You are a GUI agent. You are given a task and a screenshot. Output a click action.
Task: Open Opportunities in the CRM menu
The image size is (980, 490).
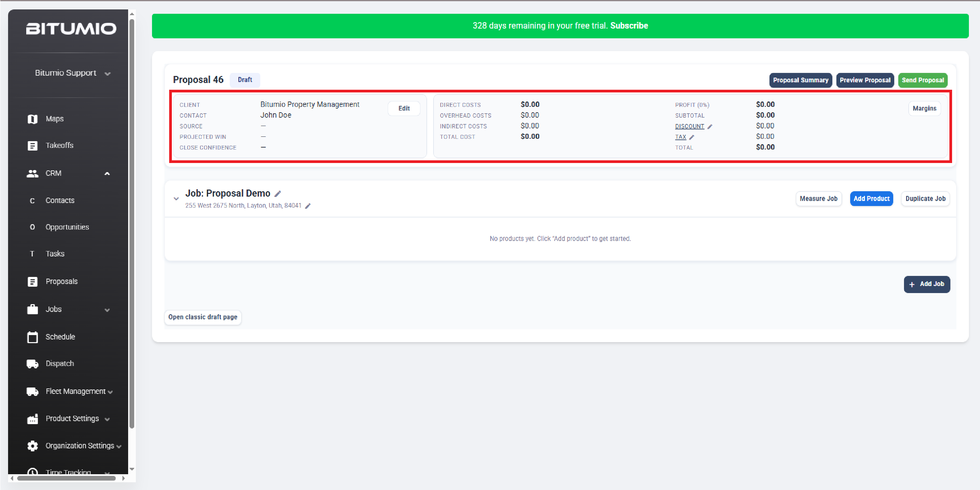tap(67, 227)
